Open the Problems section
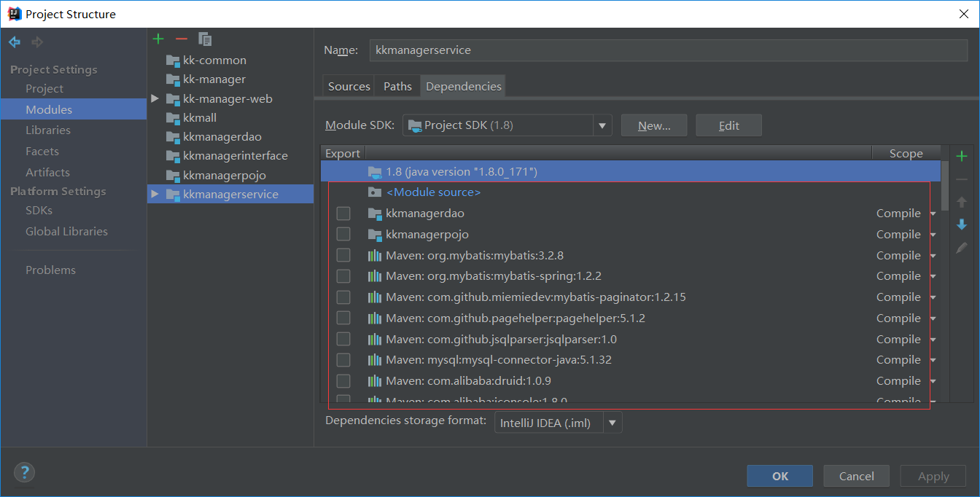This screenshot has width=980, height=497. (50, 270)
